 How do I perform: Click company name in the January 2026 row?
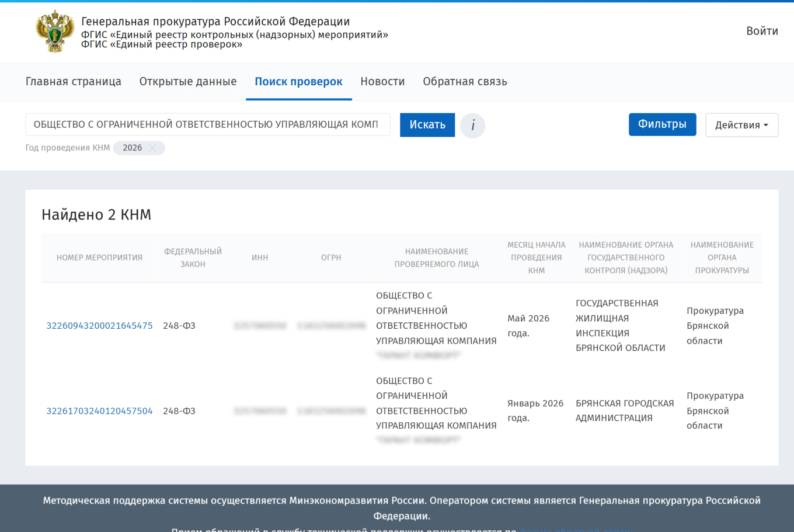point(436,411)
